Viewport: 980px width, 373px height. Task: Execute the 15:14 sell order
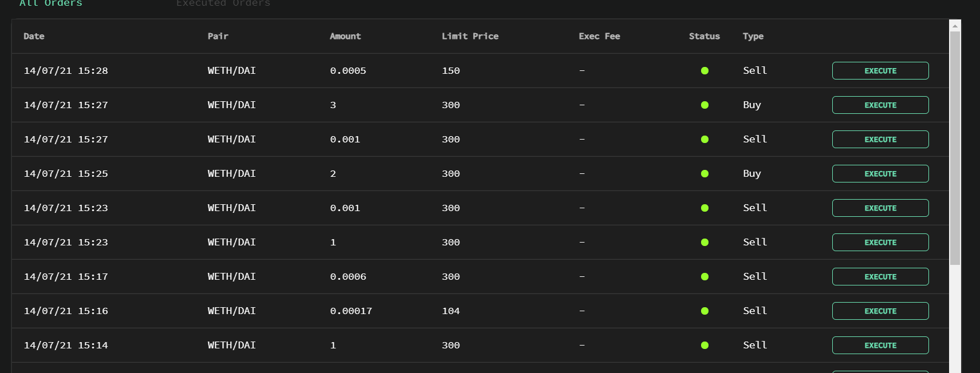880,346
